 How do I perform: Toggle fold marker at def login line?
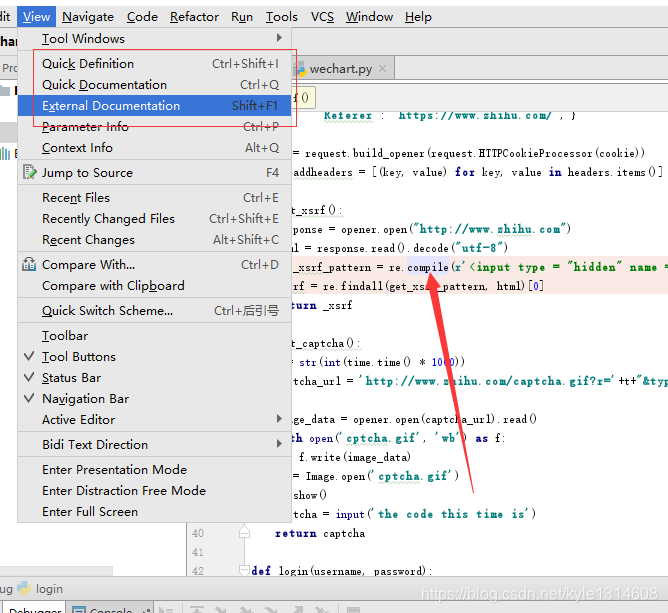pyautogui.click(x=245, y=570)
